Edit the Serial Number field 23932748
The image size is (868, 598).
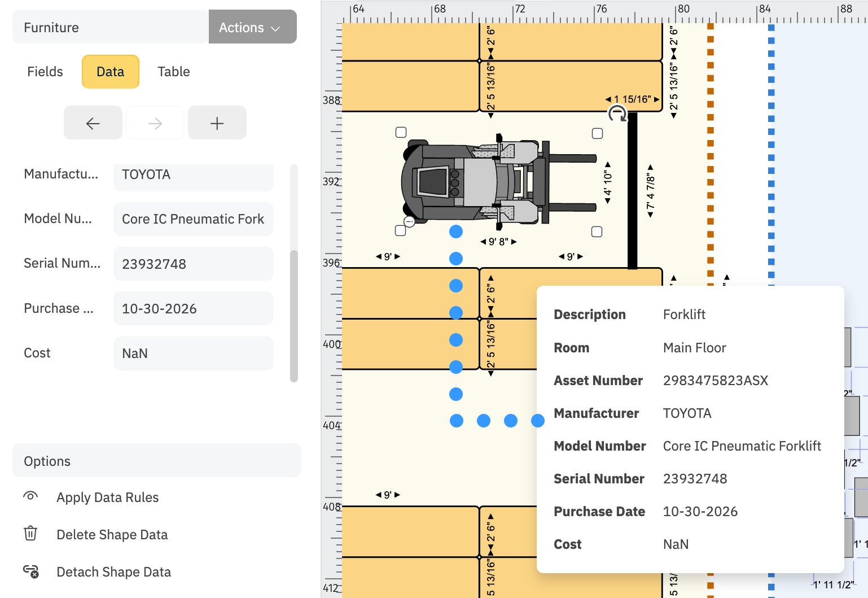click(194, 264)
